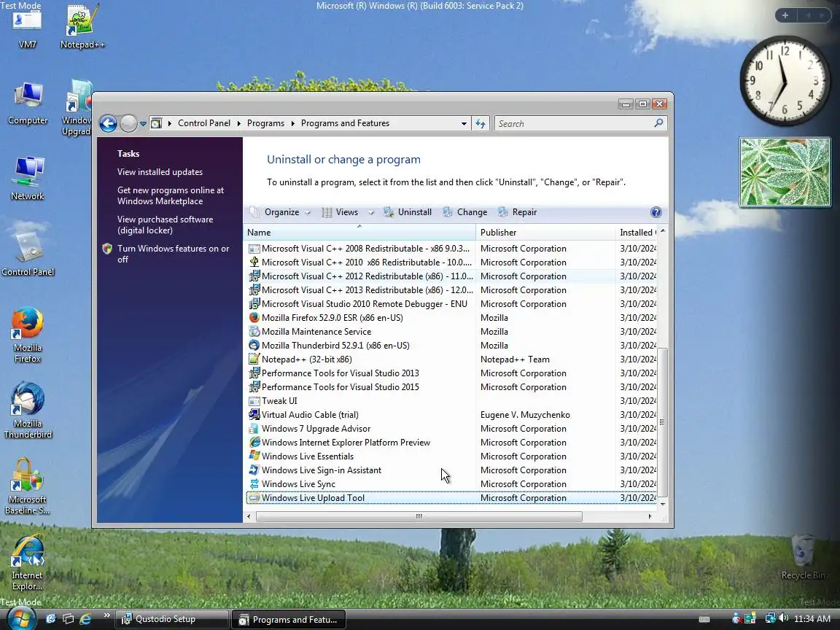
Task: Click the Mozilla Firefox list icon
Action: click(254, 318)
